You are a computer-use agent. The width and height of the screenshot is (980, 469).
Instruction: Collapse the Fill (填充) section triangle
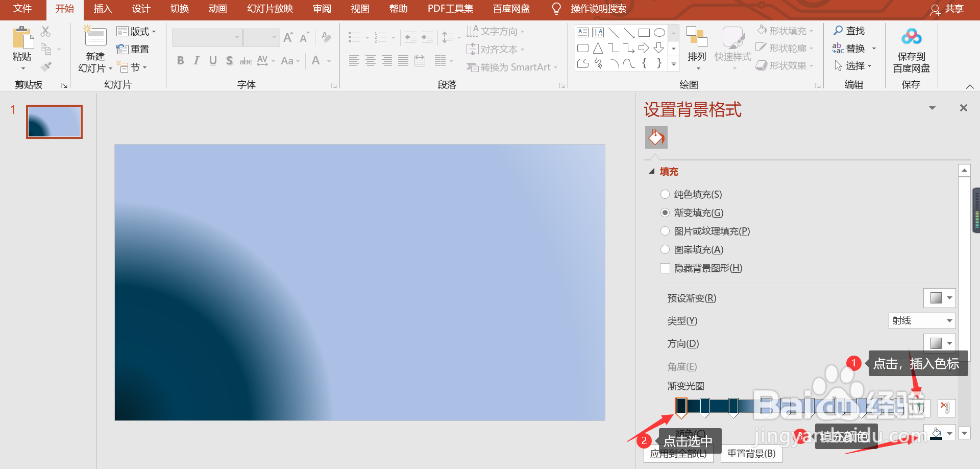652,172
